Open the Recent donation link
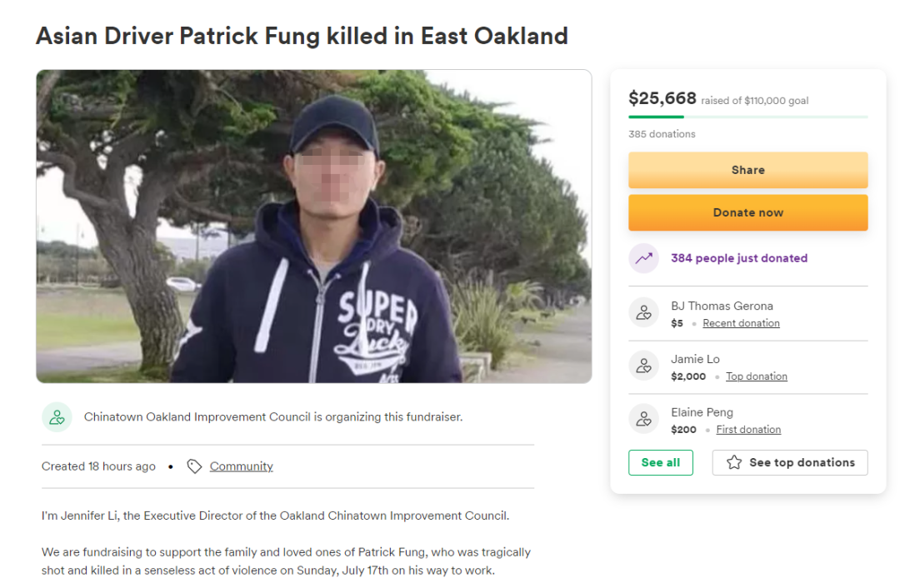Viewport: 900px width, 588px height. 741,323
